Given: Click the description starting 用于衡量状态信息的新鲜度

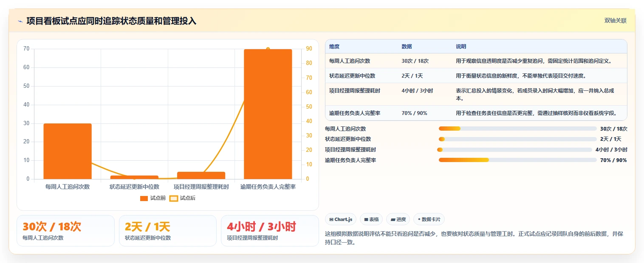Looking at the screenshot, I should 521,76.
